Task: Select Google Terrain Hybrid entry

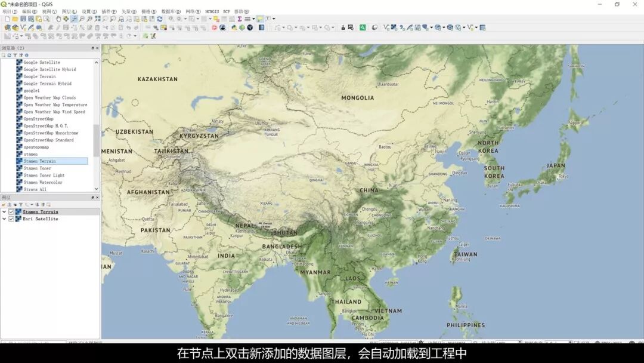Action: coord(47,84)
